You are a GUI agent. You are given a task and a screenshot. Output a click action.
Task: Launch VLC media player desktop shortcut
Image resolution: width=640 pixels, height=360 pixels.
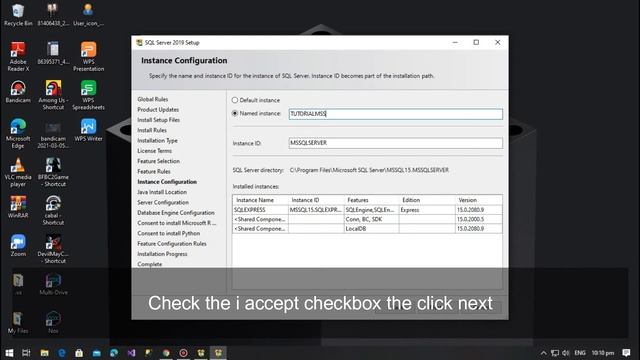[x=18, y=172]
